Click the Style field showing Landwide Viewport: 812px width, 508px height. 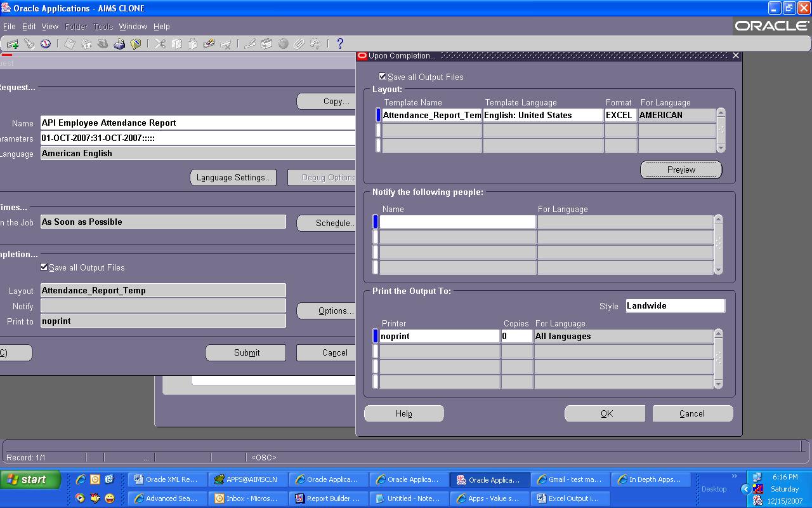(676, 305)
